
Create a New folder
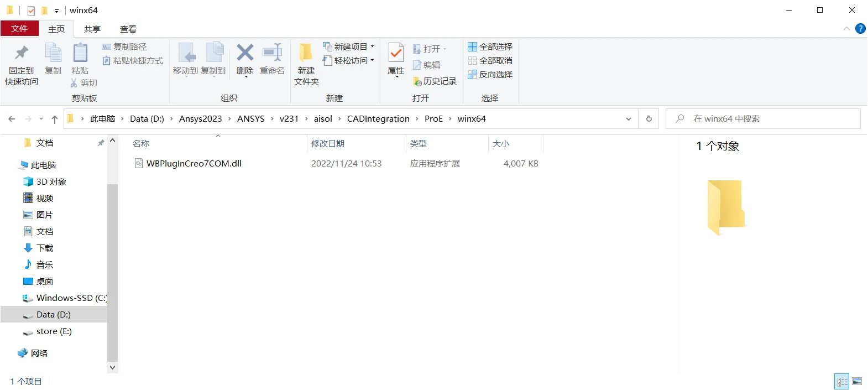(306, 65)
